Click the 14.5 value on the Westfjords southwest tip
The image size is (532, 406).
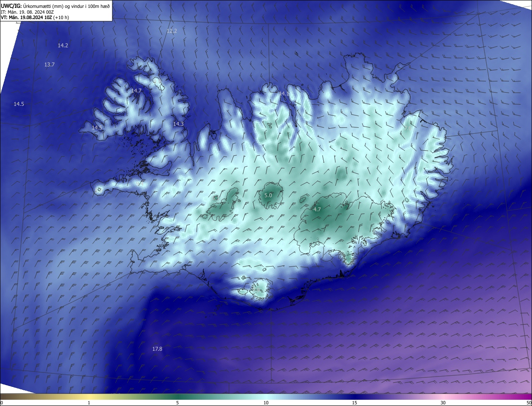[97, 128]
